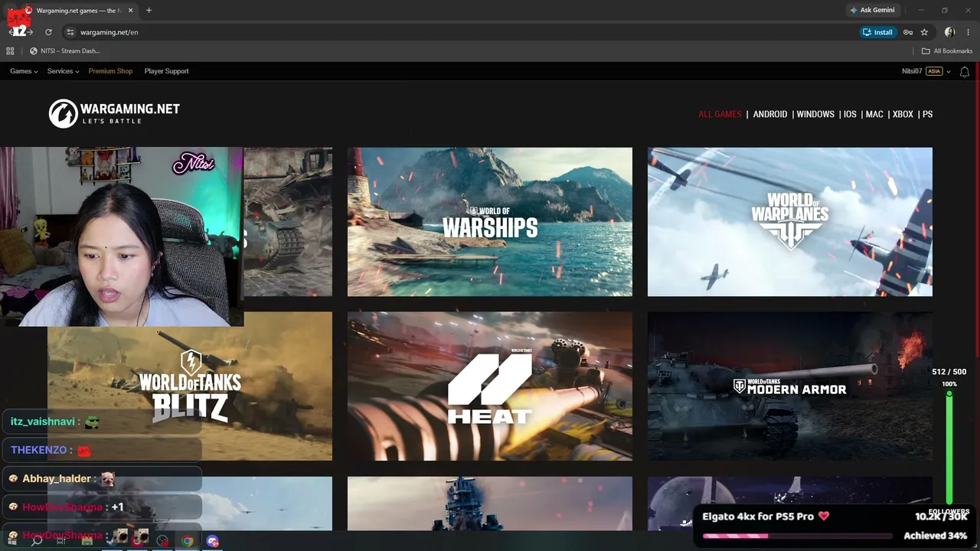
Task: Close the Wargaming.net browser tab
Action: click(130, 11)
